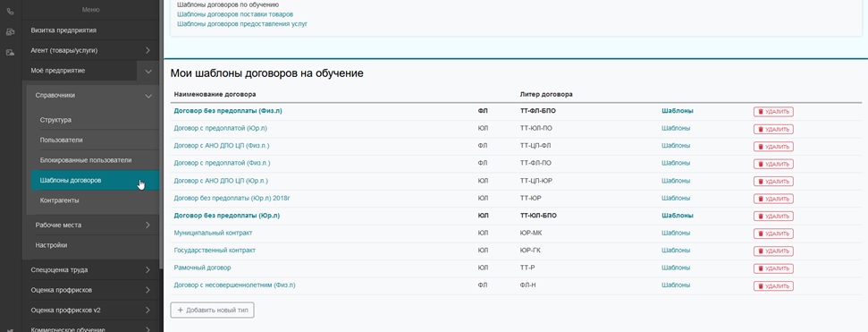Open the phone icon in left strip
This screenshot has width=868, height=332.
10,11
